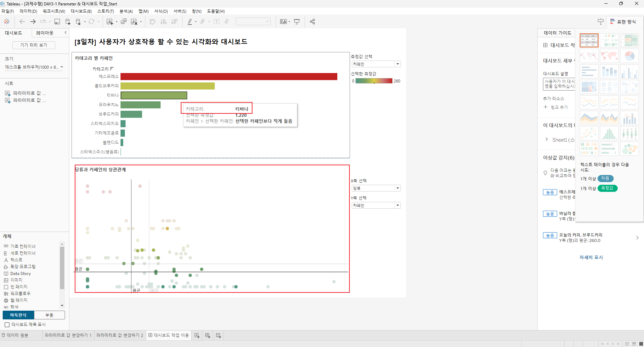Choose the symbol map chart in Show Me

coord(589,56)
